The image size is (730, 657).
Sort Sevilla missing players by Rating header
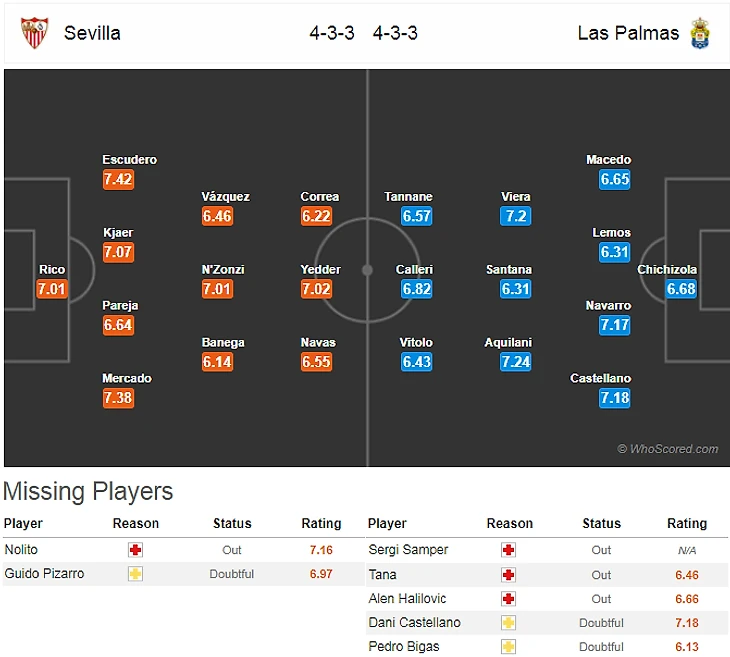(x=321, y=523)
